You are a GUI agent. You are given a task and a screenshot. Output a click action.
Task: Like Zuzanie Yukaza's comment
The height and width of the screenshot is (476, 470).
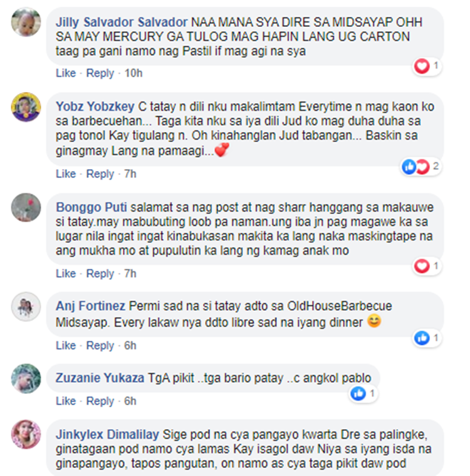click(x=66, y=401)
